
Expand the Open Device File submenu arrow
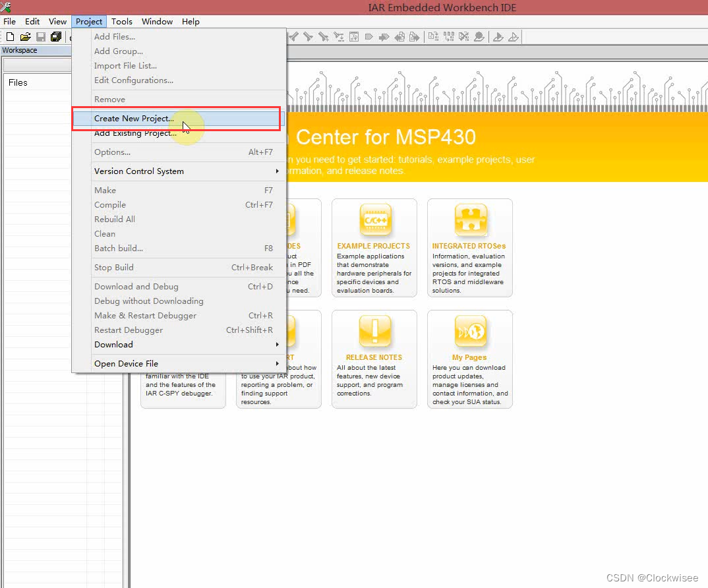click(277, 364)
